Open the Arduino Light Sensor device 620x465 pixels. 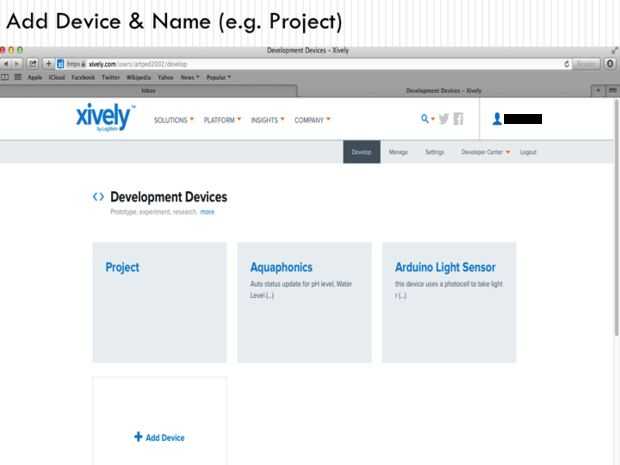coord(449,302)
